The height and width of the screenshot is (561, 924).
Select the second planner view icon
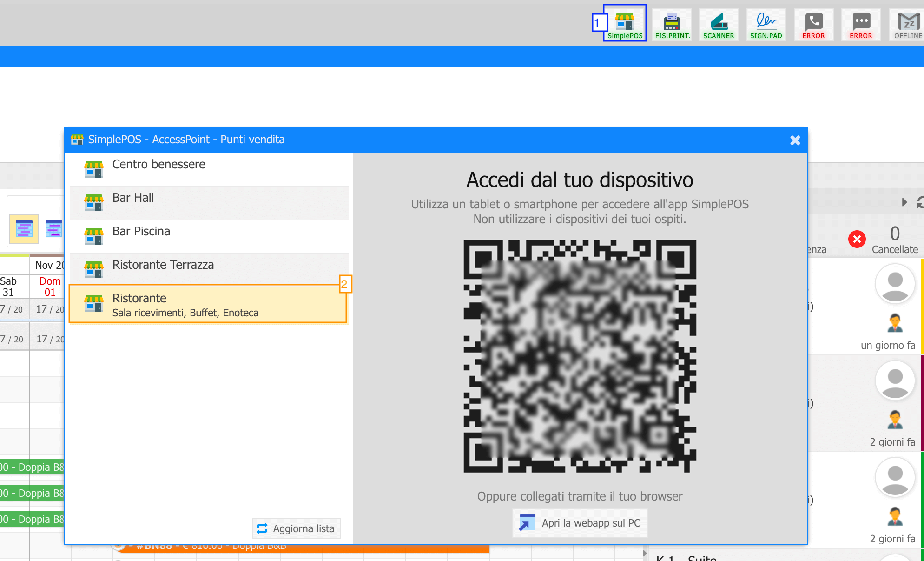(x=54, y=229)
